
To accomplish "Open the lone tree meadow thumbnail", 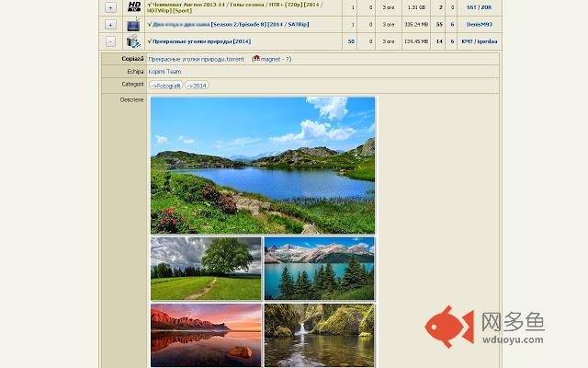I will point(206,269).
